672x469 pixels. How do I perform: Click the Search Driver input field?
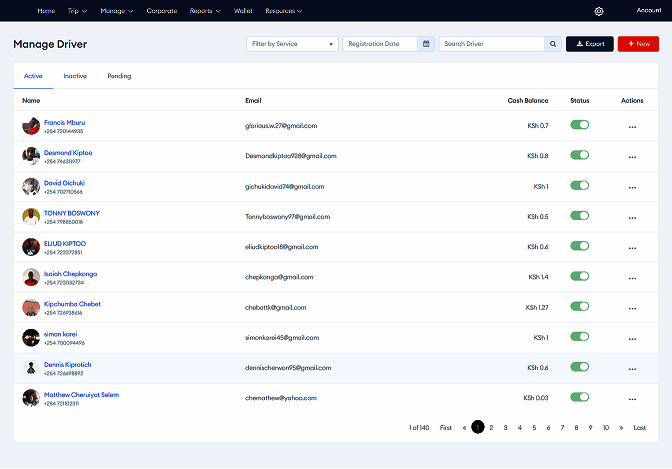(492, 44)
